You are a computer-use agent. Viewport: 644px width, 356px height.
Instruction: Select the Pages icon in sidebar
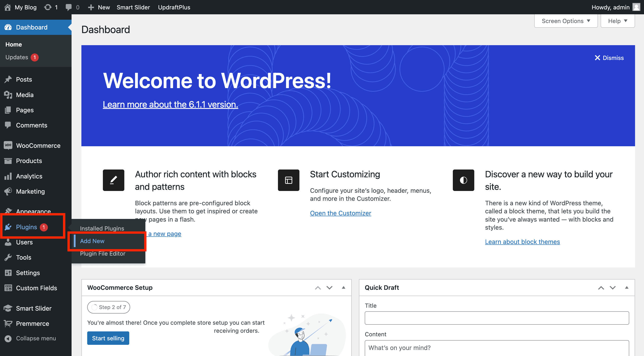click(8, 110)
